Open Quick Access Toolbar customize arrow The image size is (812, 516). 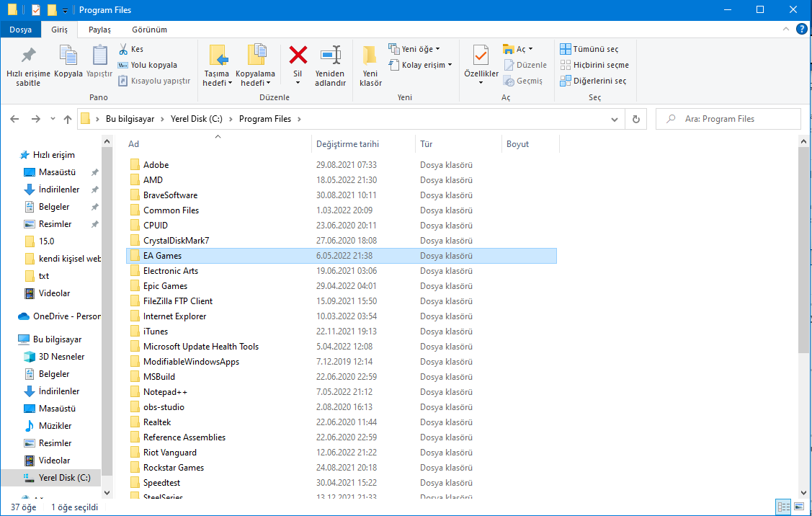coord(66,10)
